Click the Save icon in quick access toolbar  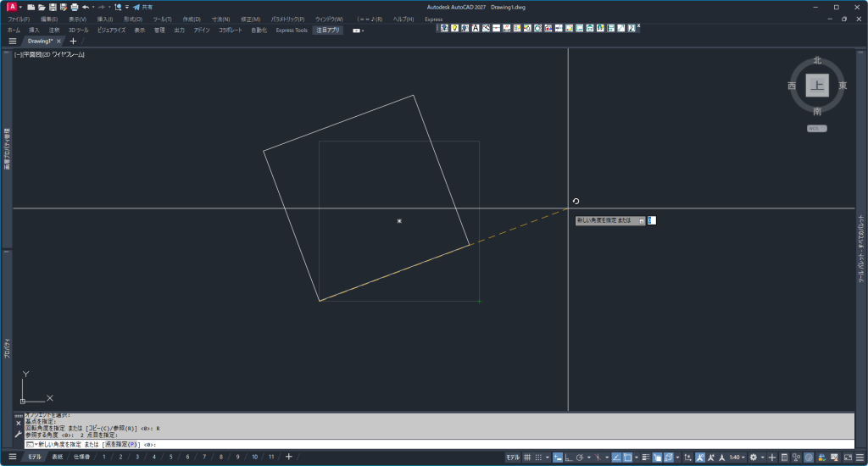(53, 7)
